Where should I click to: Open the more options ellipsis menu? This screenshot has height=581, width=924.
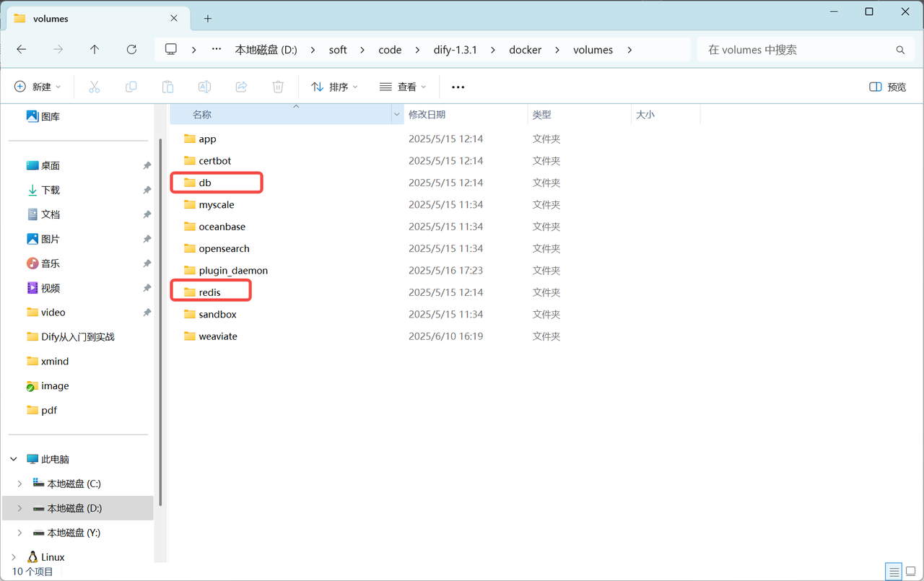(x=458, y=87)
